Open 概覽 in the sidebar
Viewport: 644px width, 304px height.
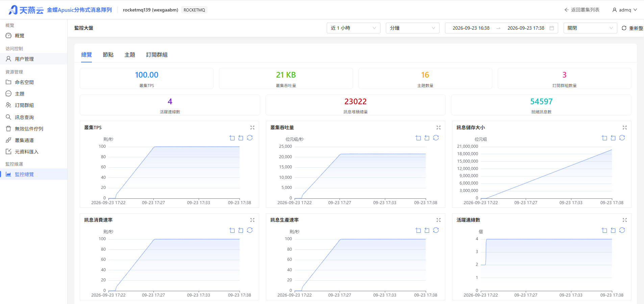click(34, 36)
